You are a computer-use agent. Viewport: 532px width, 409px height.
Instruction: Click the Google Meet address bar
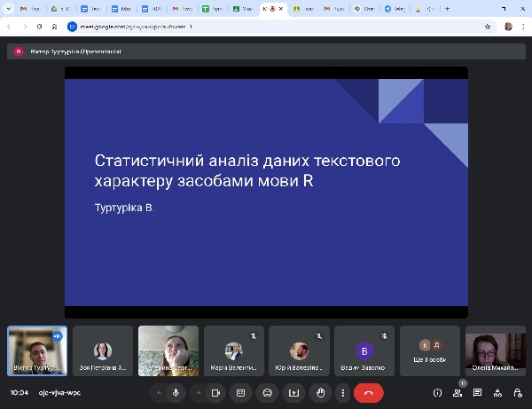pos(266,27)
